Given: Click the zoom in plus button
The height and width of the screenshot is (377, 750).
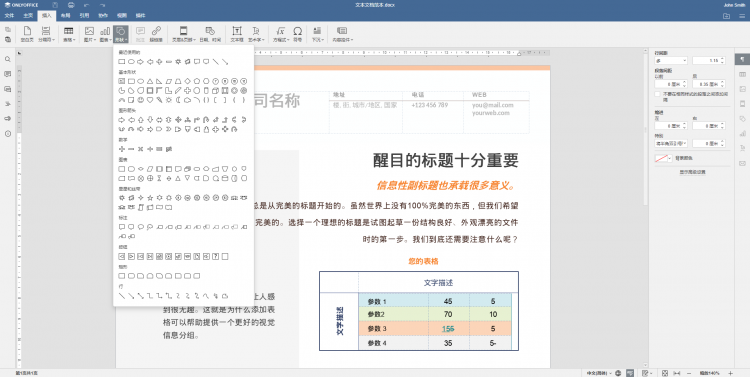Looking at the screenshot, I should pos(730,373).
